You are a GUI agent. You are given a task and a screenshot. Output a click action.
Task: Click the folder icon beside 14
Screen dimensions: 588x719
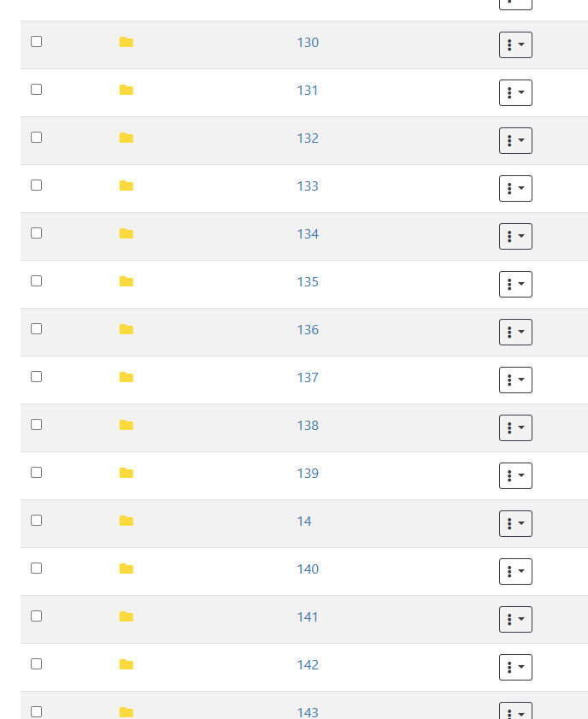[126, 522]
